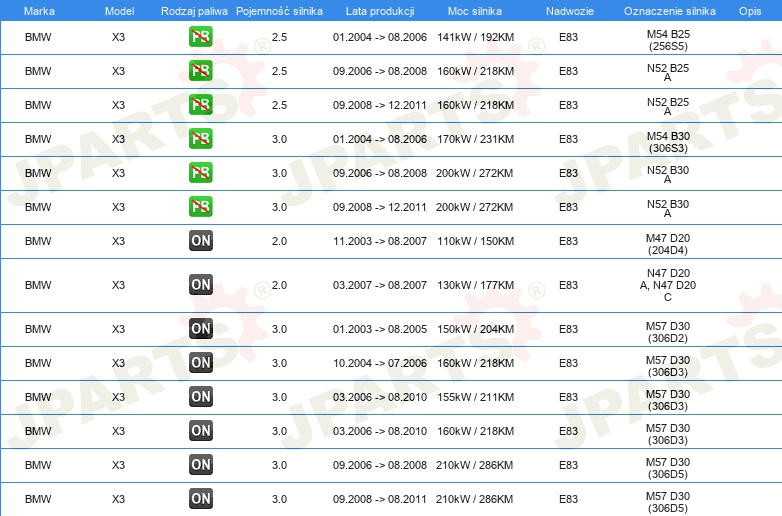
Task: Select the N47 D20 A, N47 D20 C cell
Action: click(x=668, y=285)
